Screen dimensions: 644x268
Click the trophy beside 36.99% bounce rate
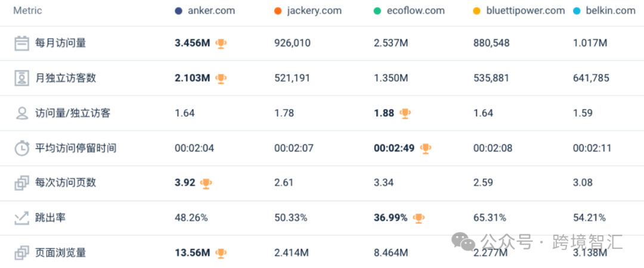(x=419, y=218)
